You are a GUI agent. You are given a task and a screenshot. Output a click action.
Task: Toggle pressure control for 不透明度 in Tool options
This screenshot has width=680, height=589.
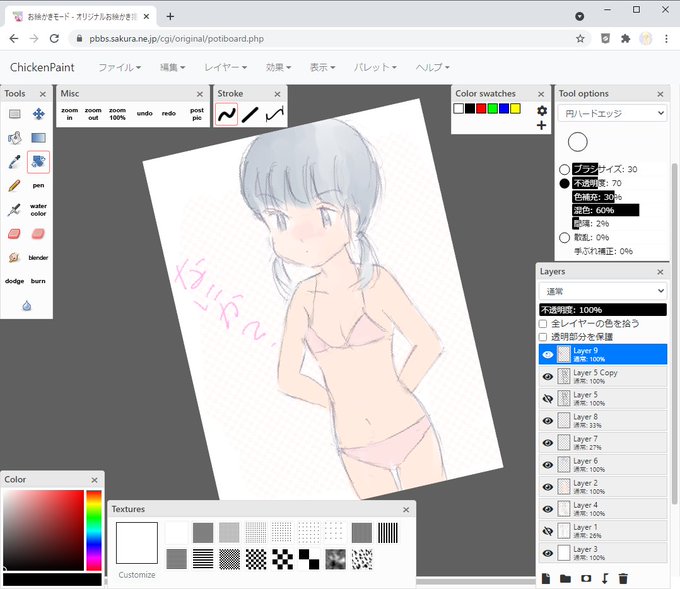coord(564,183)
